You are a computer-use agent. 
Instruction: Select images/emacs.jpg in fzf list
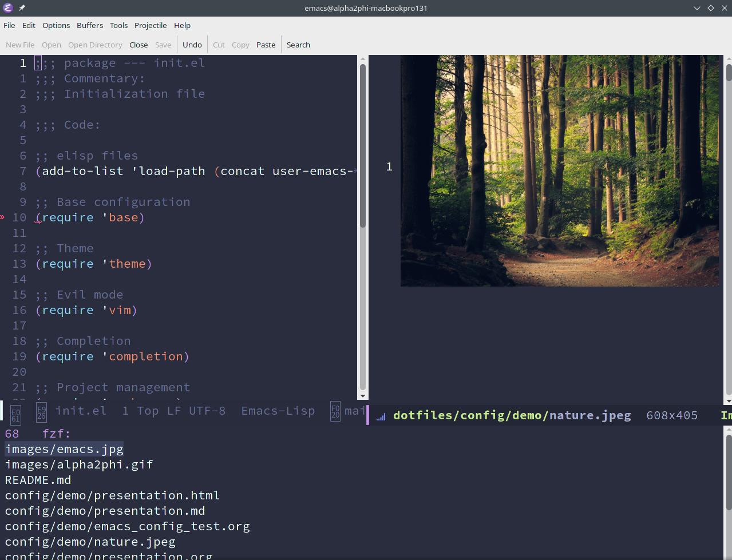pyautogui.click(x=64, y=449)
